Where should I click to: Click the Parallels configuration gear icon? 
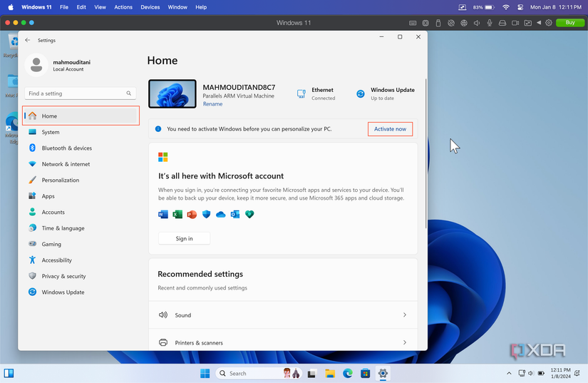[549, 23]
